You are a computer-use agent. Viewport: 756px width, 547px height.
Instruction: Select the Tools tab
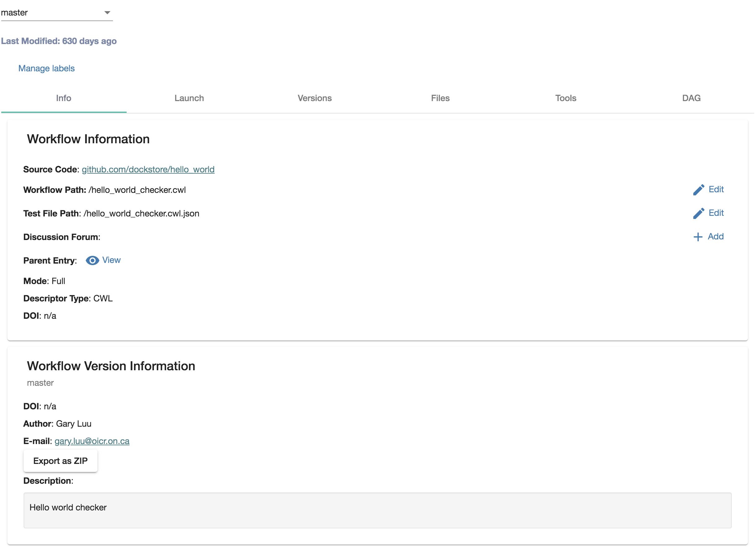pyautogui.click(x=566, y=98)
